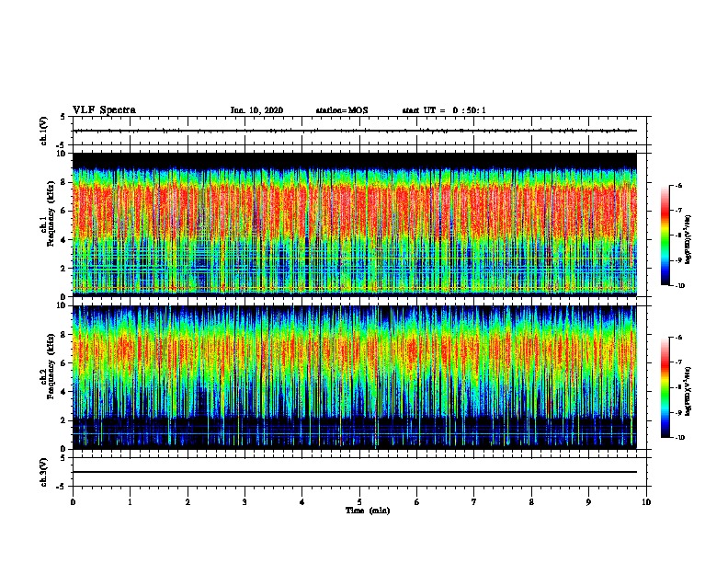Click time axis tick label "7"
This screenshot has height=563, width=728.
pyautogui.click(x=474, y=502)
